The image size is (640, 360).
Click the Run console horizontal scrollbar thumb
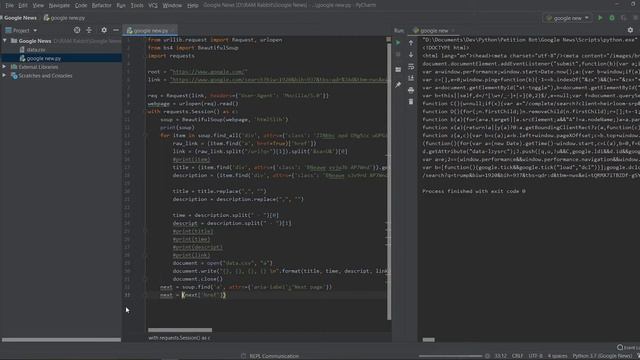pyautogui.click(x=429, y=340)
